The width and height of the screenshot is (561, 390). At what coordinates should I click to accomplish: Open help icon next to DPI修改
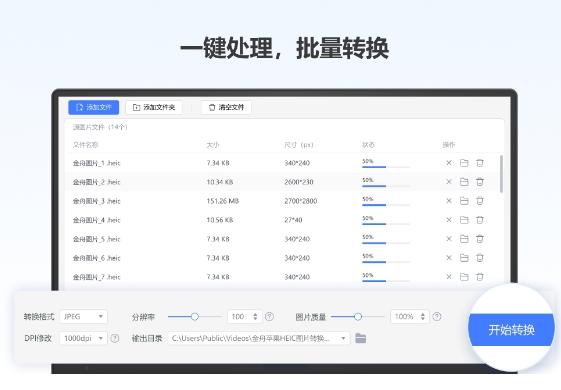coord(115,338)
